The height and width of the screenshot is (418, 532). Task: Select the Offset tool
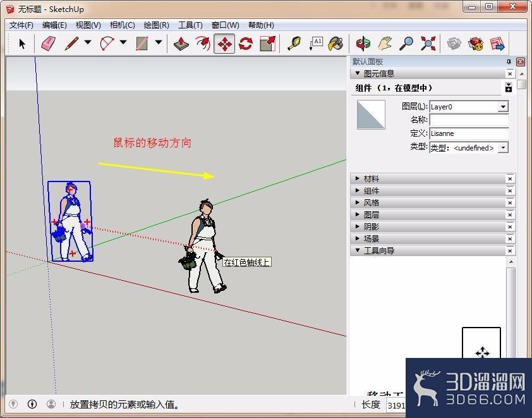[x=203, y=44]
